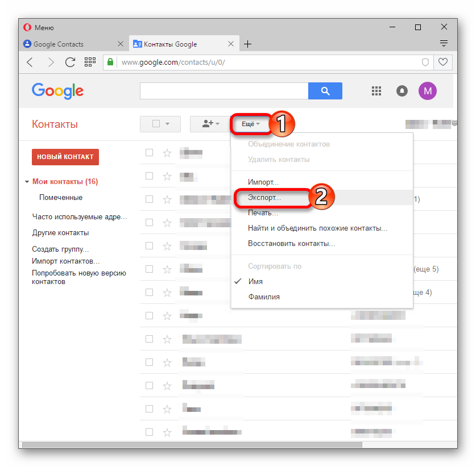Screen dimensions: 476x467
Task: Go back with the browser back arrow
Action: (30, 62)
